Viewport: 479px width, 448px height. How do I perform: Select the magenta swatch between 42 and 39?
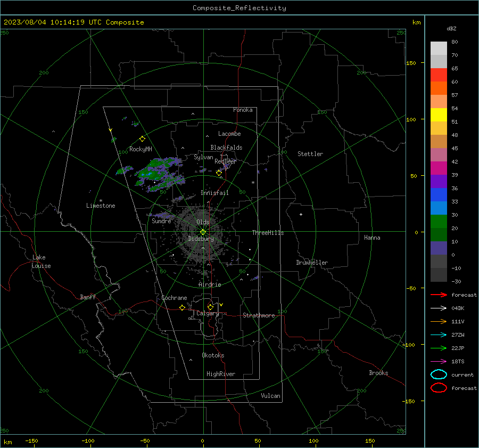click(439, 168)
